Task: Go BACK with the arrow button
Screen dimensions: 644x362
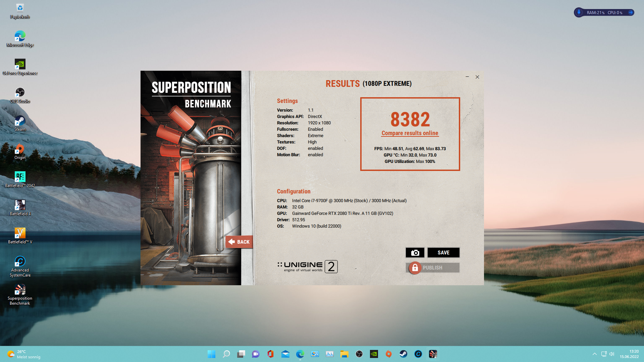Action: [239, 242]
